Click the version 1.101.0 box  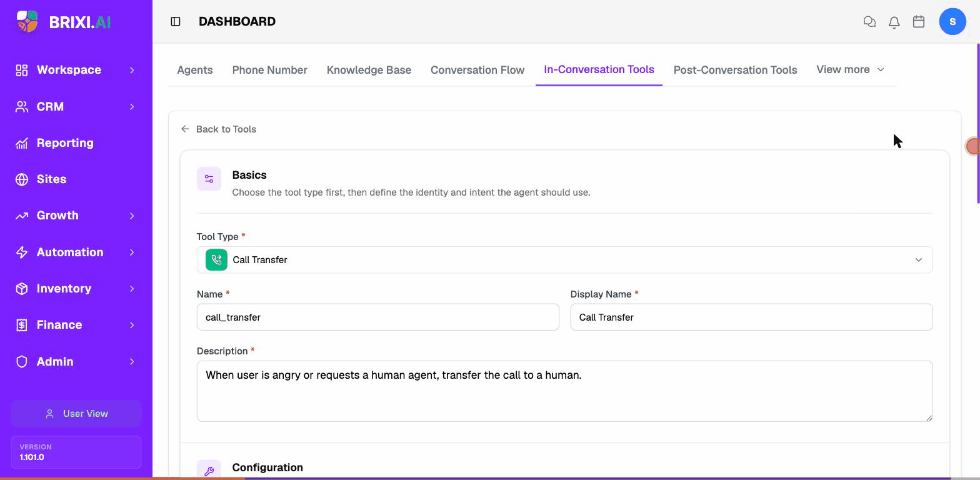click(76, 452)
